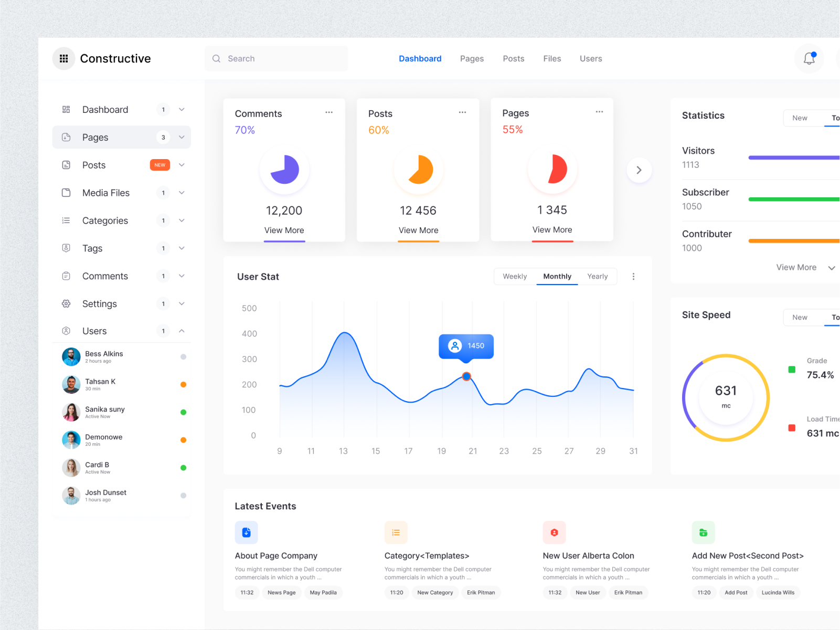Switch to the Yearly tab
This screenshot has width=840, height=630.
tap(598, 276)
